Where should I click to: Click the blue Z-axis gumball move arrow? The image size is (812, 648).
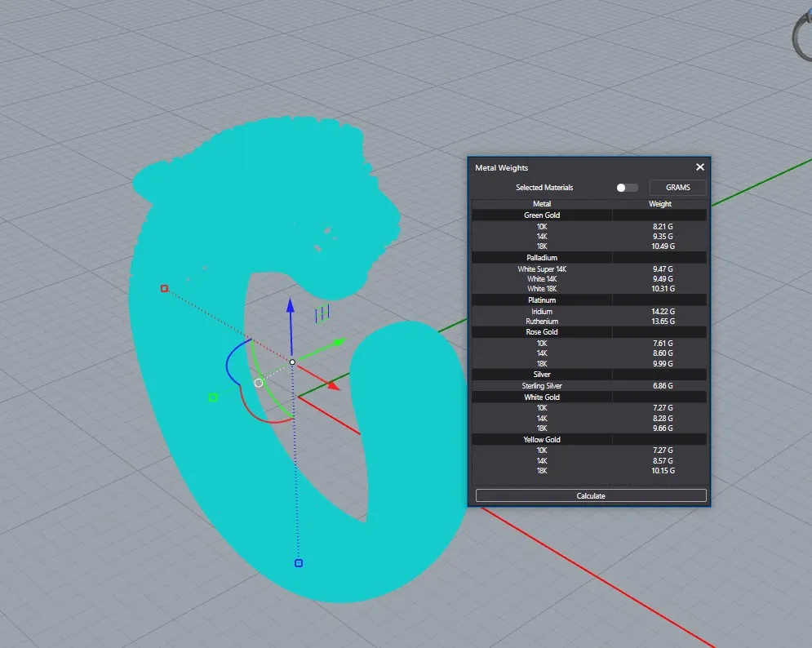click(290, 308)
